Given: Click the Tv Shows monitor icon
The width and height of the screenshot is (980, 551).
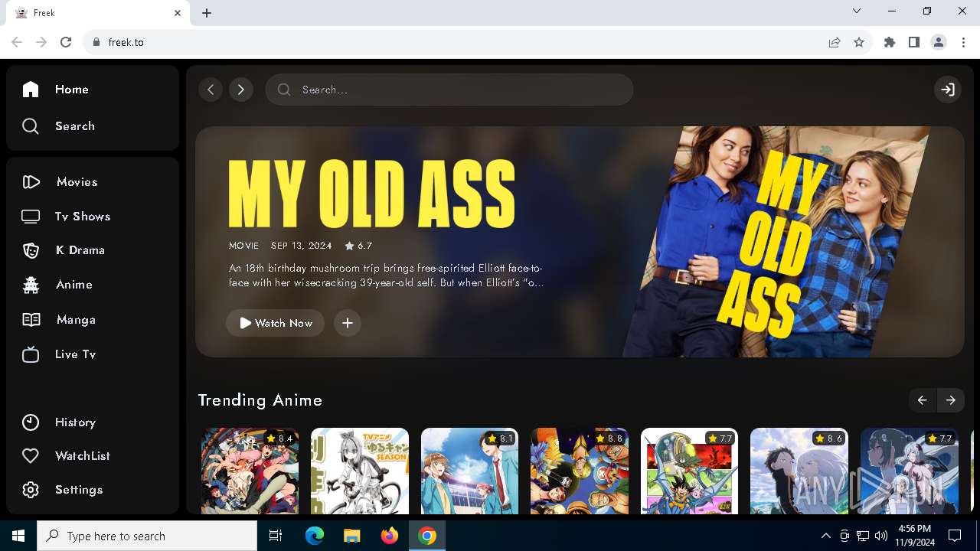Looking at the screenshot, I should point(31,217).
